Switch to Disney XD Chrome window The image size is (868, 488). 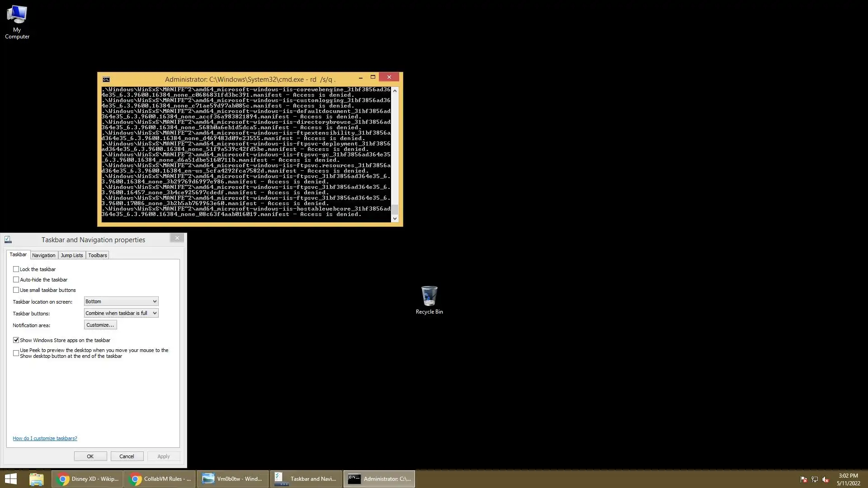(x=87, y=479)
